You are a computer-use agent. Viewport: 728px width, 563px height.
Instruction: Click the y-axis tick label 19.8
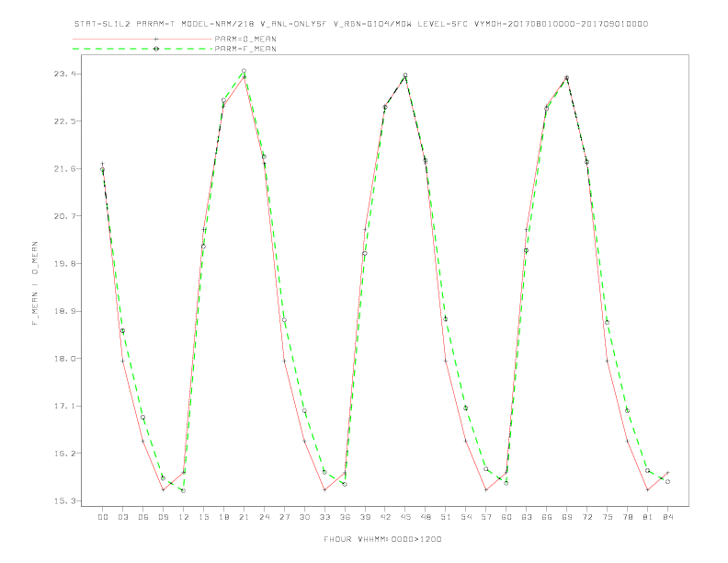tap(65, 263)
